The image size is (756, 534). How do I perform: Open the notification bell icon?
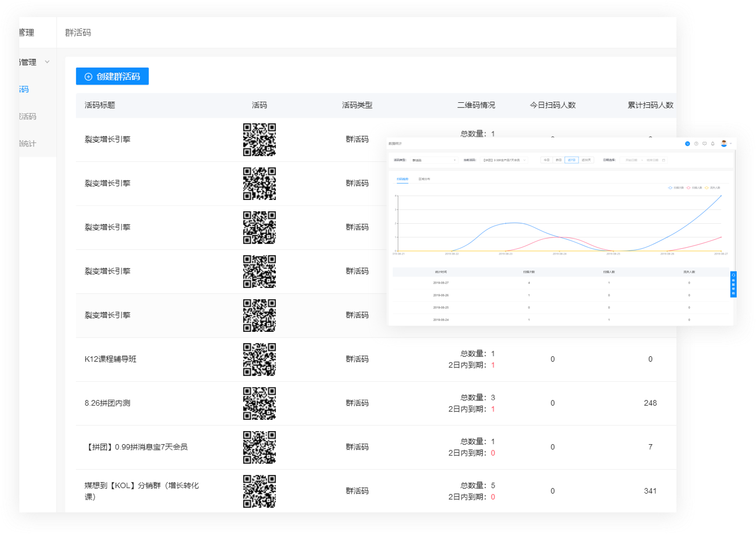pyautogui.click(x=712, y=144)
